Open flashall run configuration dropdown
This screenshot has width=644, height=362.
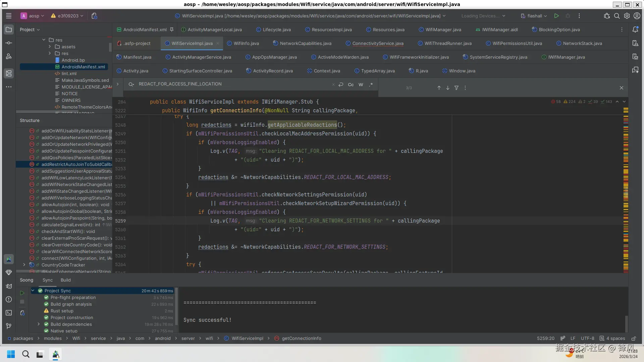(x=534, y=16)
